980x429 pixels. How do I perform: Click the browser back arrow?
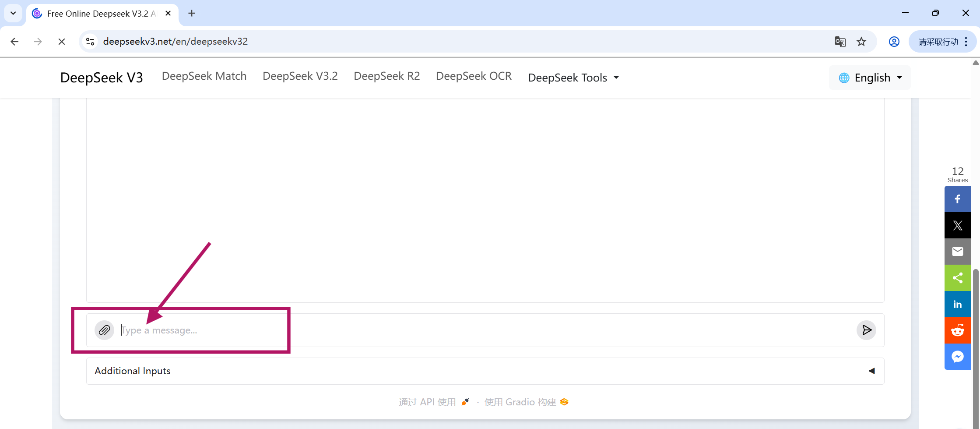pyautogui.click(x=14, y=42)
